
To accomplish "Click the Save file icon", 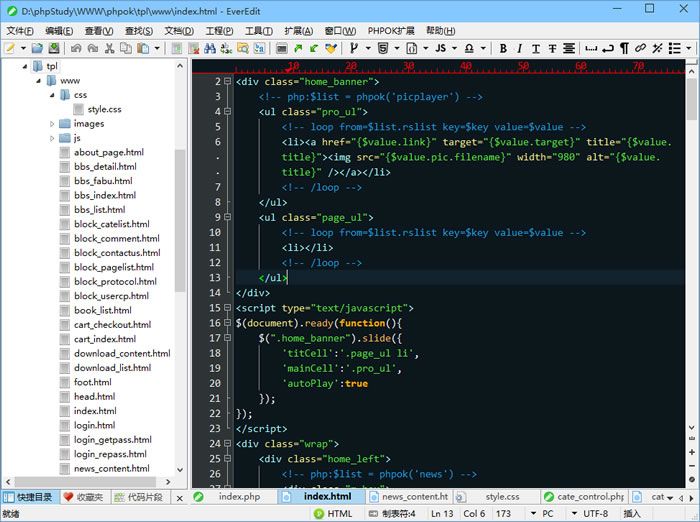I will click(52, 48).
